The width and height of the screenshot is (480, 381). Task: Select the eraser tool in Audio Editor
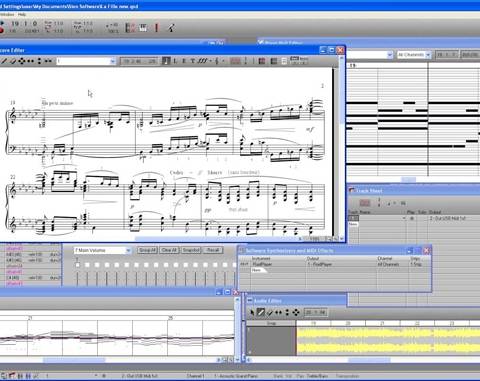pyautogui.click(x=270, y=312)
